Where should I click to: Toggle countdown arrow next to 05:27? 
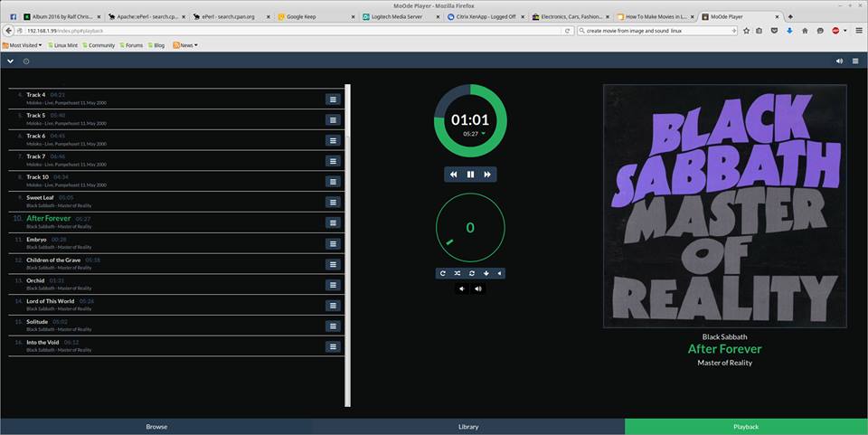pyautogui.click(x=483, y=133)
